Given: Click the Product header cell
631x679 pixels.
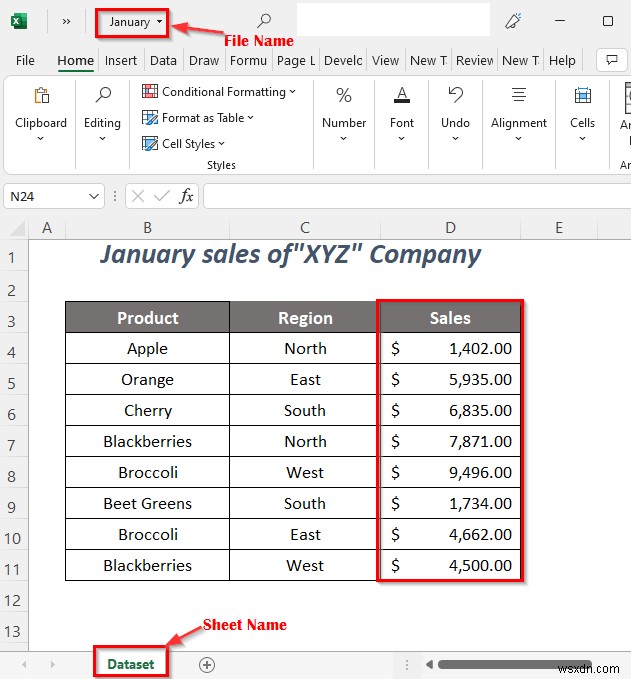Looking at the screenshot, I should [148, 318].
